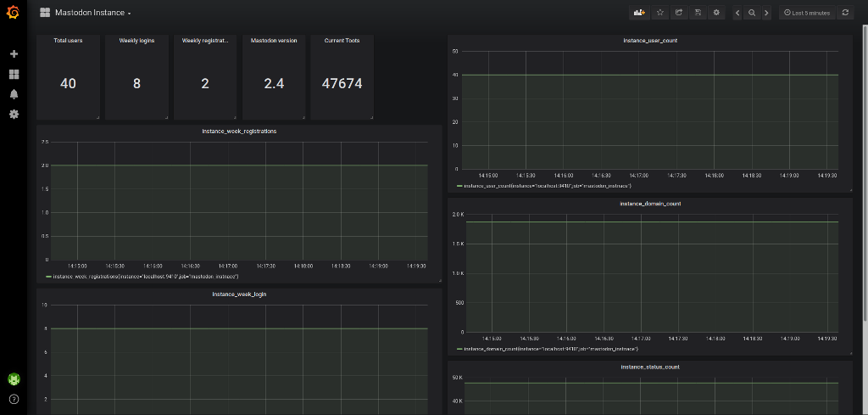
Task: Click the Weekly registrations value 2
Action: click(x=205, y=84)
